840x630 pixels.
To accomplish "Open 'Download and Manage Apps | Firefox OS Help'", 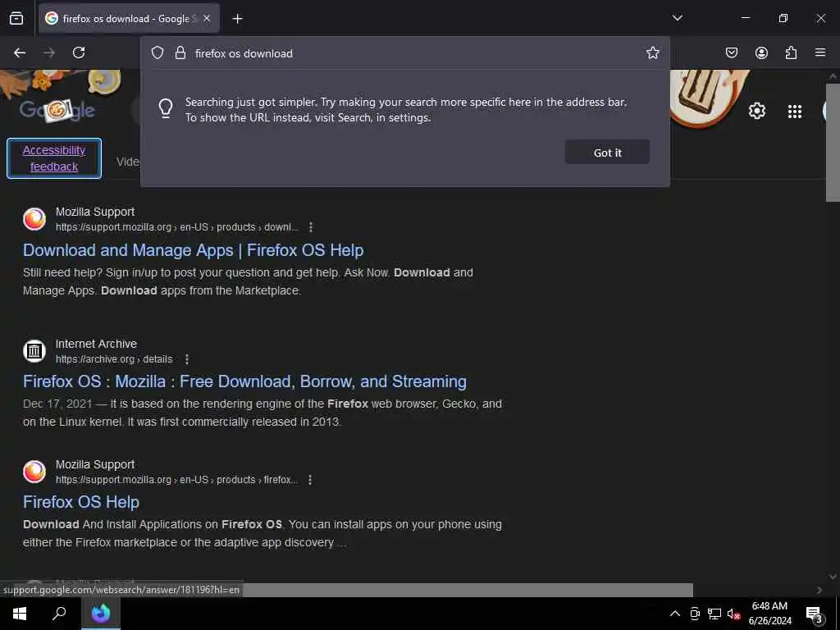I will coord(194,250).
